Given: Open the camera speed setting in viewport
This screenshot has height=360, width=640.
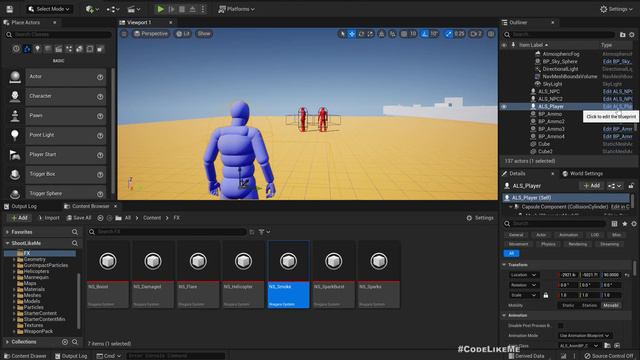Looking at the screenshot, I should 476,34.
